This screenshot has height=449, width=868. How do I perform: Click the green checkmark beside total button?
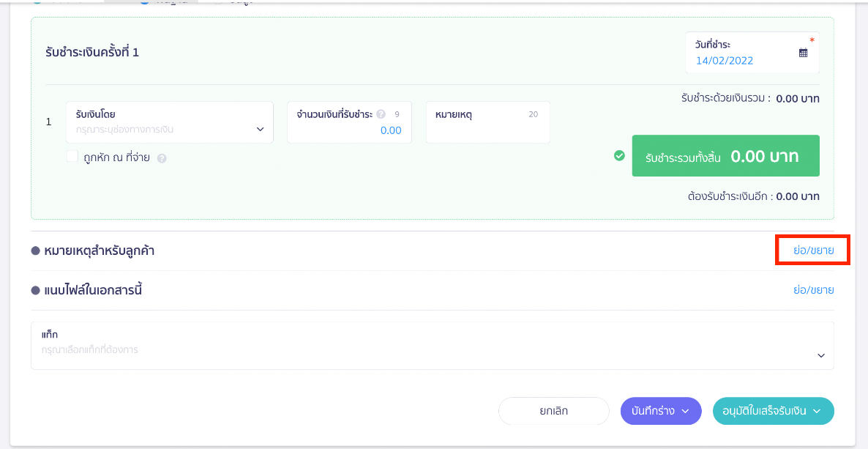(x=619, y=155)
